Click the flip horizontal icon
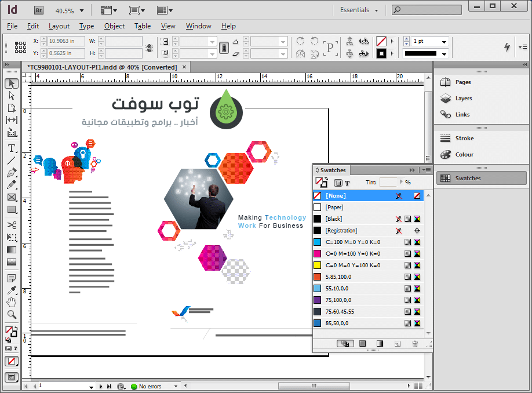532x393 pixels. pyautogui.click(x=300, y=54)
